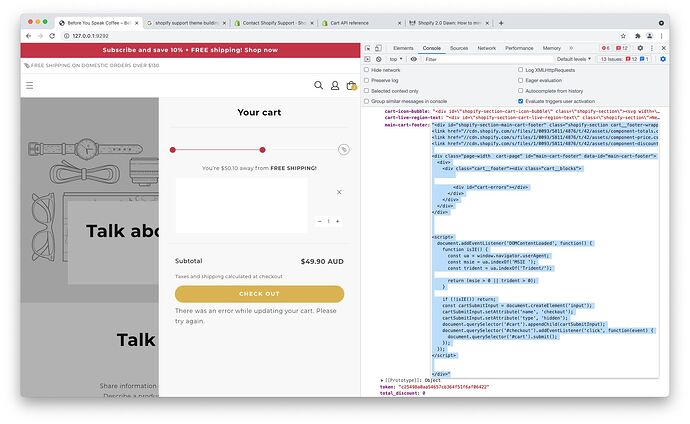Image resolution: width=690 pixels, height=424 pixels.
Task: Click the free shipping progress bar endpoint dot
Action: (x=262, y=150)
